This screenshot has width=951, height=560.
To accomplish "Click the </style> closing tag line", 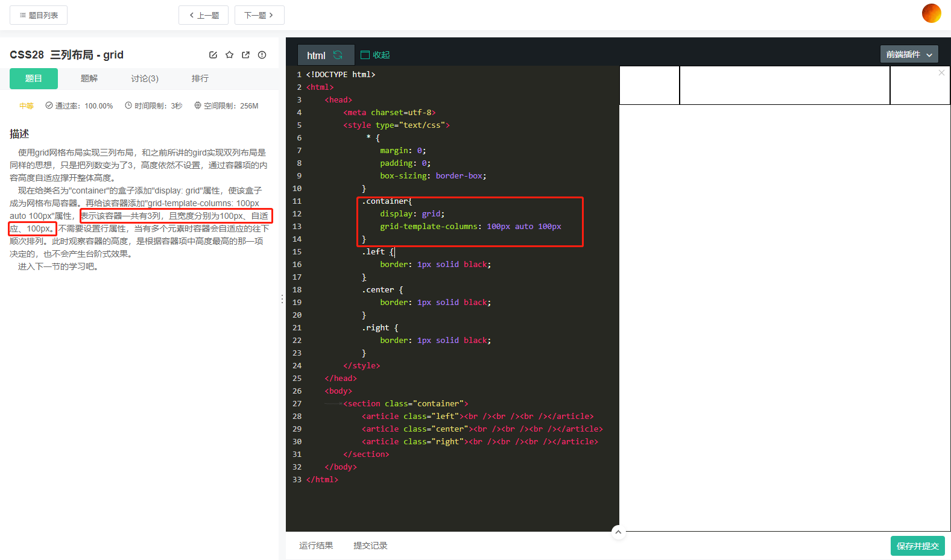I will point(362,366).
